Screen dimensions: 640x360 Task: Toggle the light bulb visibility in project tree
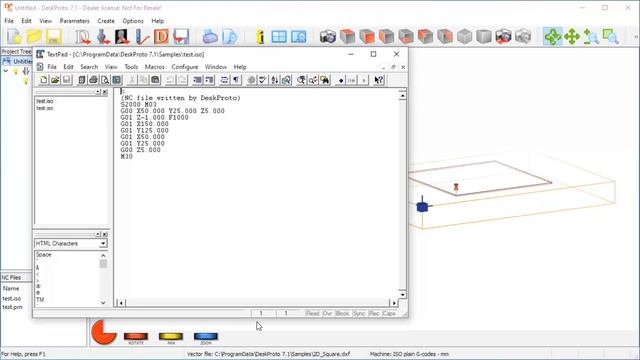[16, 71]
